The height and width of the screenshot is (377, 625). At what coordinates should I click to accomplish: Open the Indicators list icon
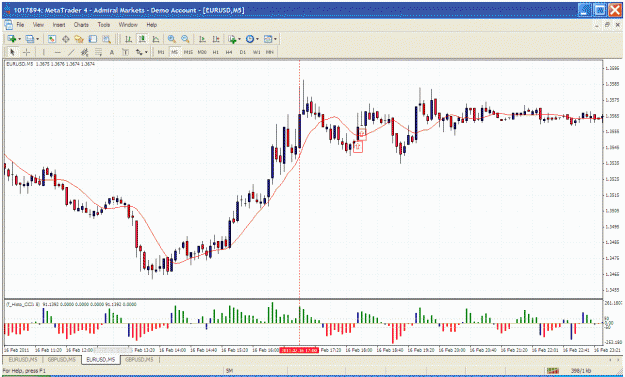232,39
